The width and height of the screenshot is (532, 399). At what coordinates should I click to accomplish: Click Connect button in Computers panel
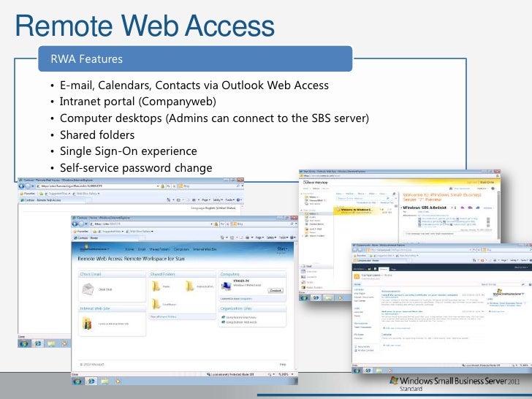(275, 290)
